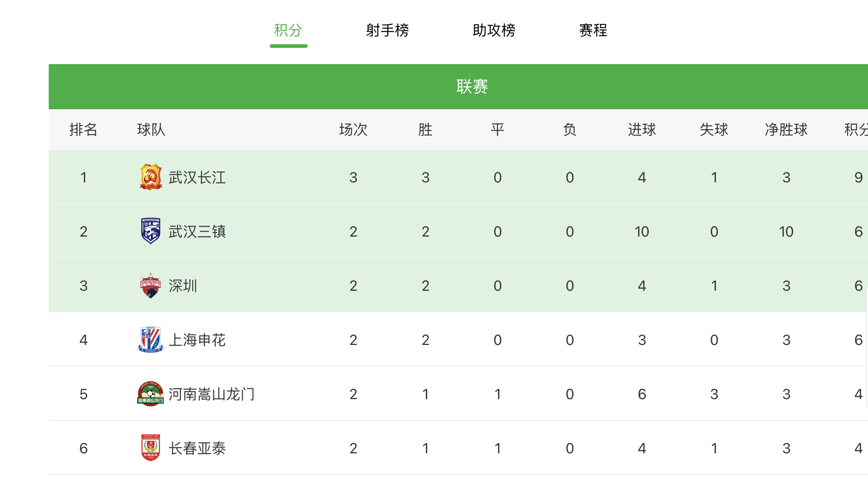Click the Changchun Yatai (长春亚泰) crest

[151, 448]
